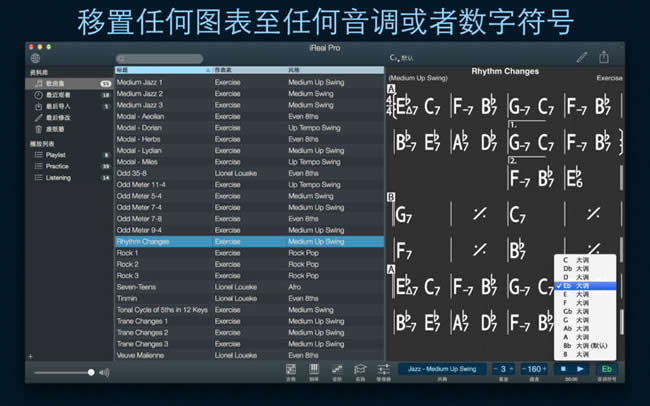Open the globe forums icon
This screenshot has height=406, width=650.
coord(35,58)
